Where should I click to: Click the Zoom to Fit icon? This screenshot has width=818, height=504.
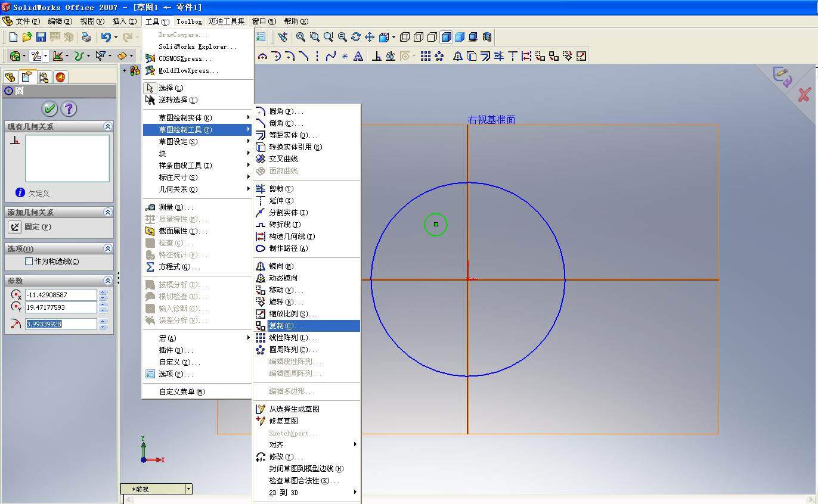pyautogui.click(x=301, y=37)
